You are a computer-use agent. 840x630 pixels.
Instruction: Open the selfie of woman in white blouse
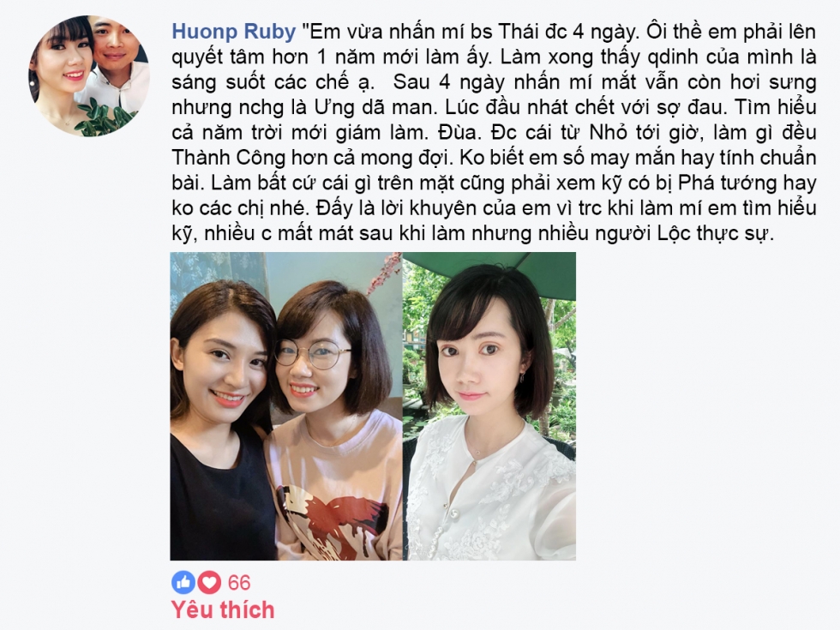489,406
